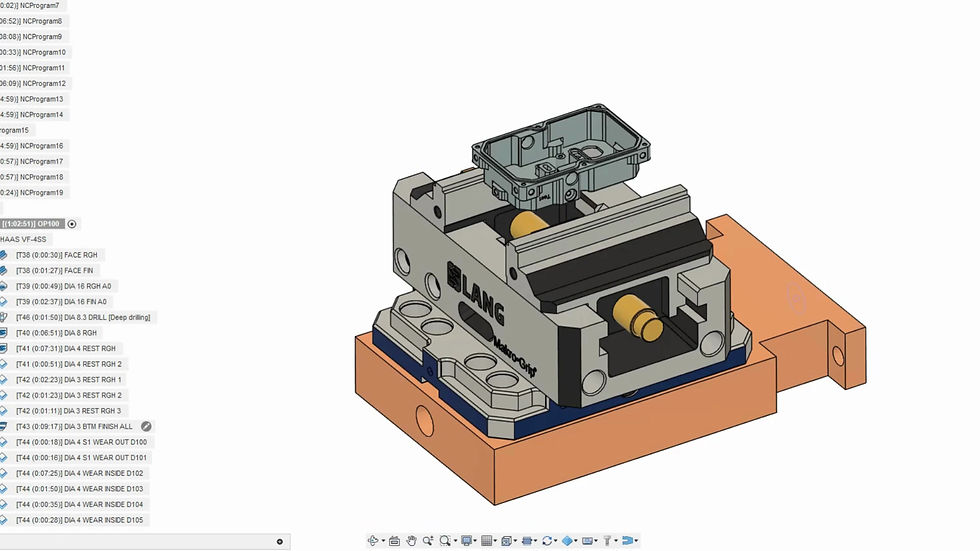The width and height of the screenshot is (980, 551).
Task: Select NCProgram19 in the browser
Action: (33, 193)
